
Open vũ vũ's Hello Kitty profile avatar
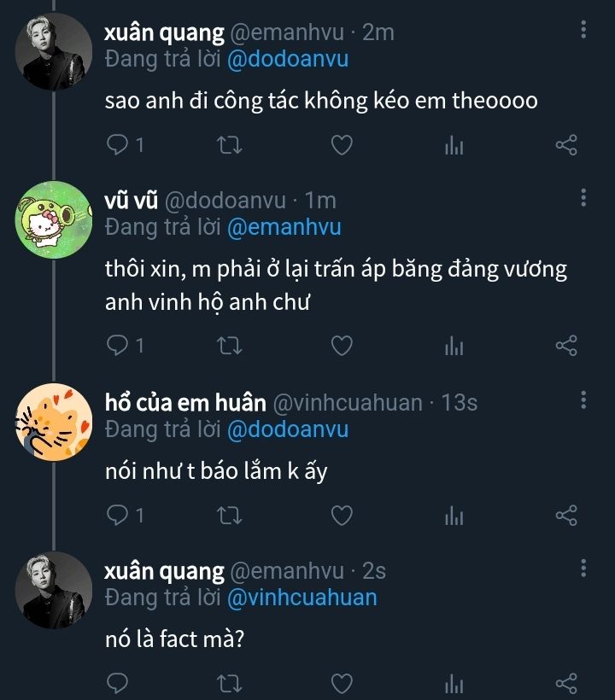54,220
